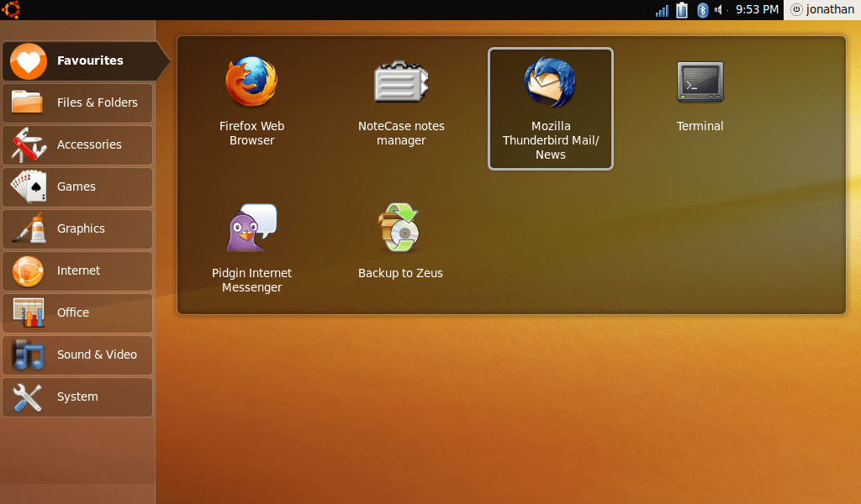
Task: Click the Ubuntu logo in top panel
Action: click(11, 10)
